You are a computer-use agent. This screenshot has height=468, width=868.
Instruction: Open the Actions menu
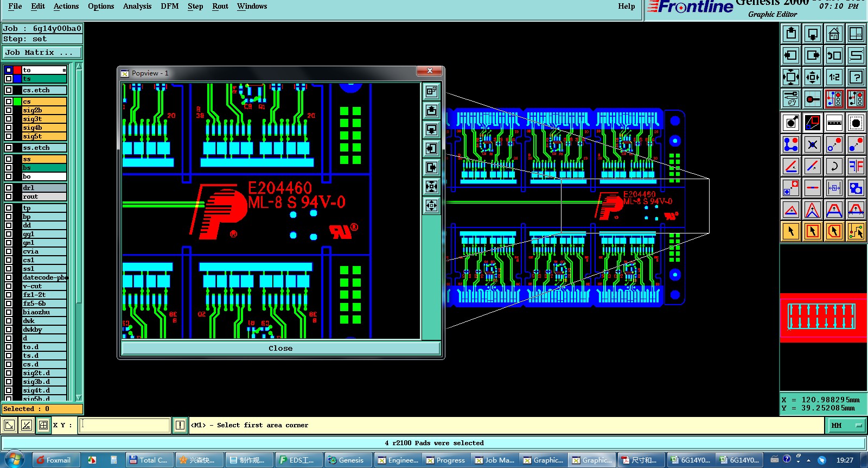click(x=66, y=6)
